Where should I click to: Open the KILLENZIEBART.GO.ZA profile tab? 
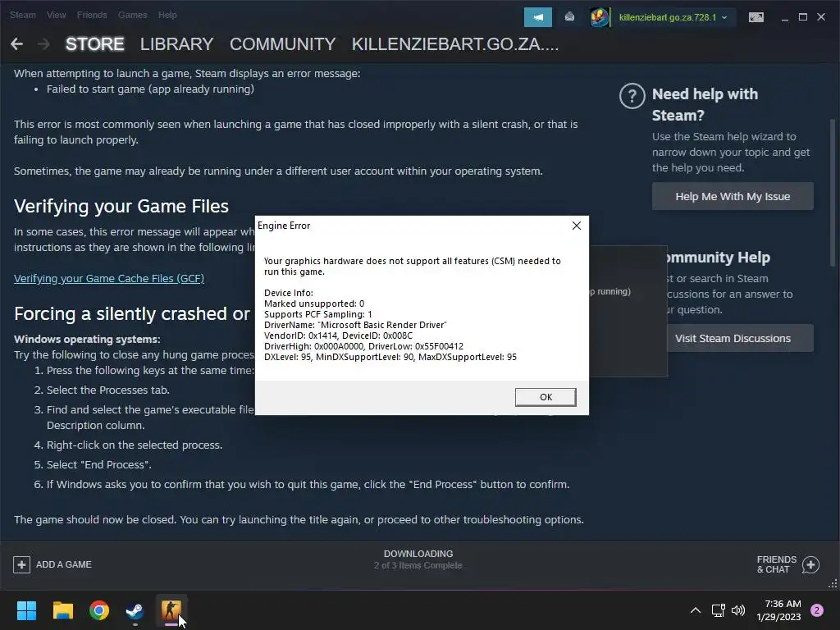tap(454, 44)
